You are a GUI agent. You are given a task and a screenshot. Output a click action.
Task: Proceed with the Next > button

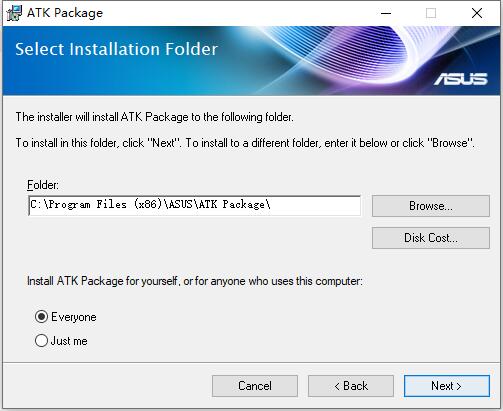[447, 386]
